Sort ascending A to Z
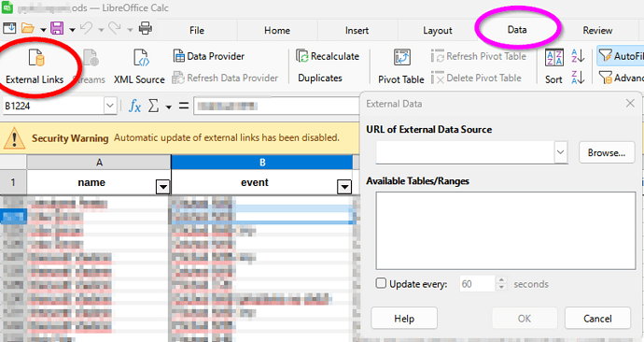 pyautogui.click(x=578, y=56)
